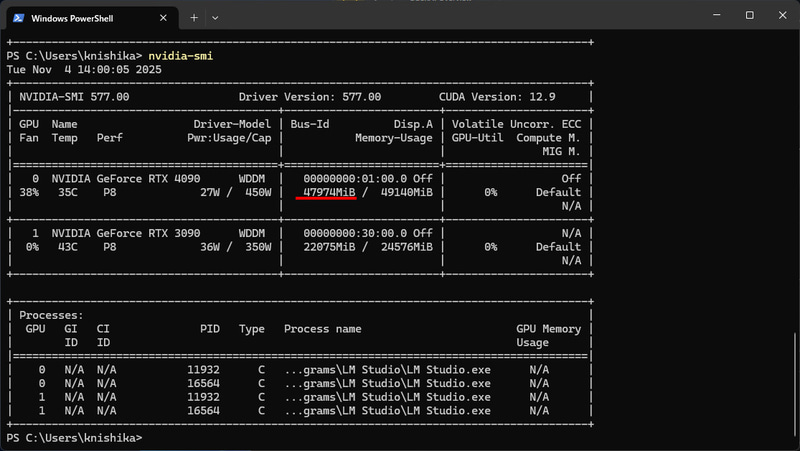Click the 350W power cap value
This screenshot has height=451, width=800.
(x=258, y=247)
